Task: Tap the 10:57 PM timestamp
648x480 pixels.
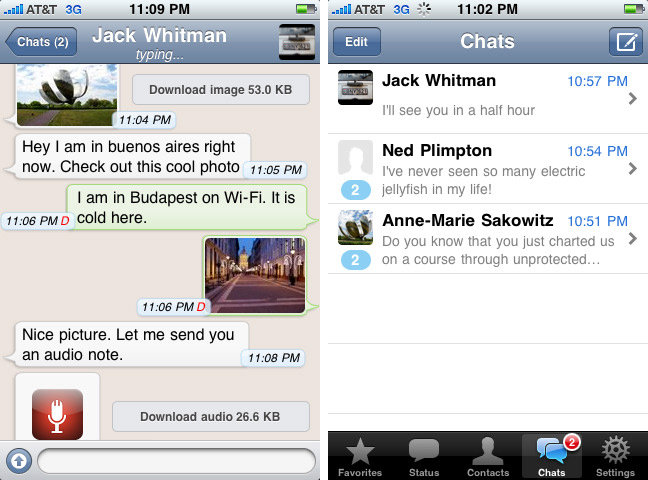Action: (598, 81)
